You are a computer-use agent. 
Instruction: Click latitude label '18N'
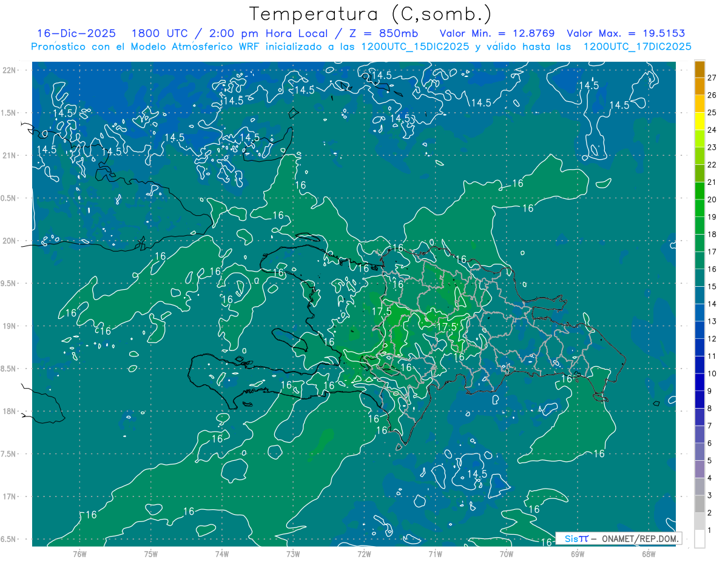(x=10, y=411)
